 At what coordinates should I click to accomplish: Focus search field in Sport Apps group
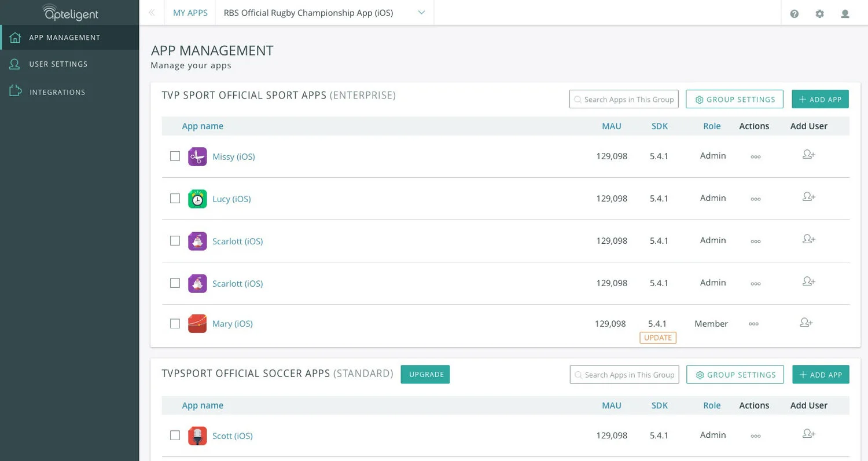click(624, 99)
